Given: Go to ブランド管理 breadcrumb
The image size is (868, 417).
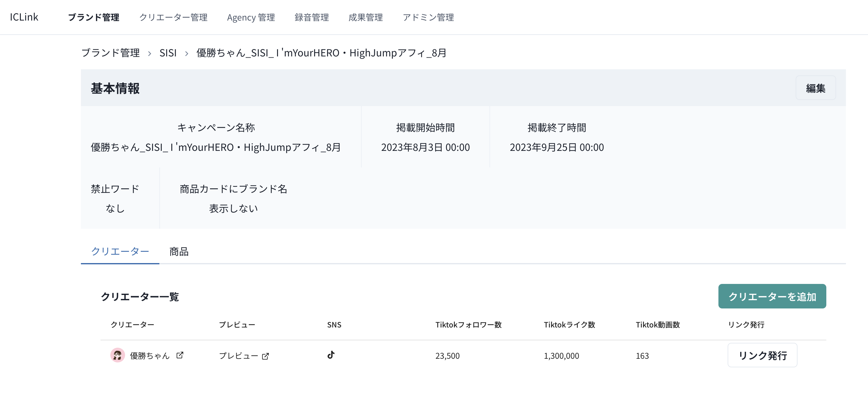Looking at the screenshot, I should tap(111, 53).
